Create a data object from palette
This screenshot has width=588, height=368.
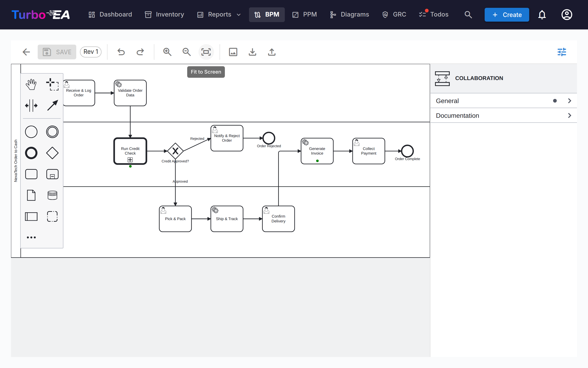click(31, 195)
